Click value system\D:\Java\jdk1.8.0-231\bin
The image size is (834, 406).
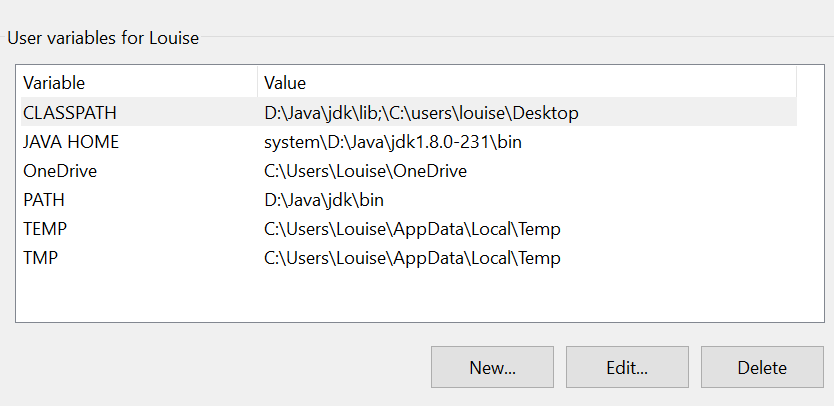click(393, 142)
